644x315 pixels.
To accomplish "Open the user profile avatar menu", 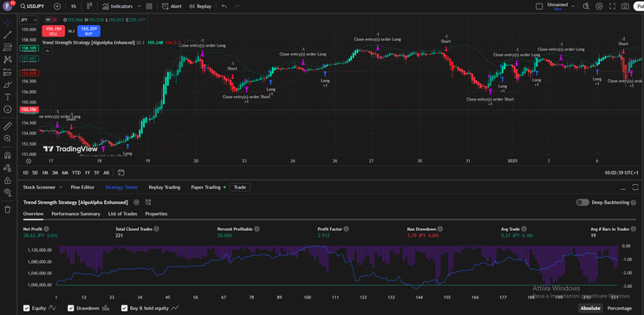I will [x=8, y=6].
